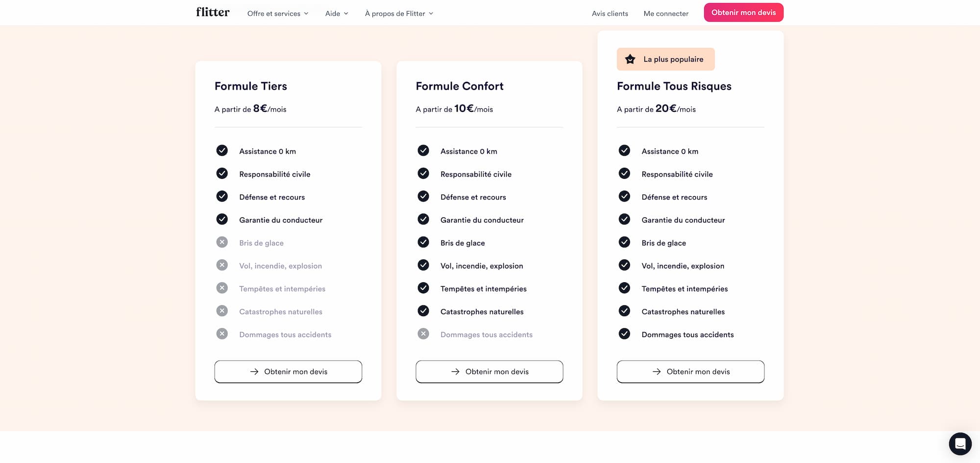This screenshot has width=980, height=463.
Task: Click Obtenir mon devis under Formule Confort
Action: coord(489,371)
